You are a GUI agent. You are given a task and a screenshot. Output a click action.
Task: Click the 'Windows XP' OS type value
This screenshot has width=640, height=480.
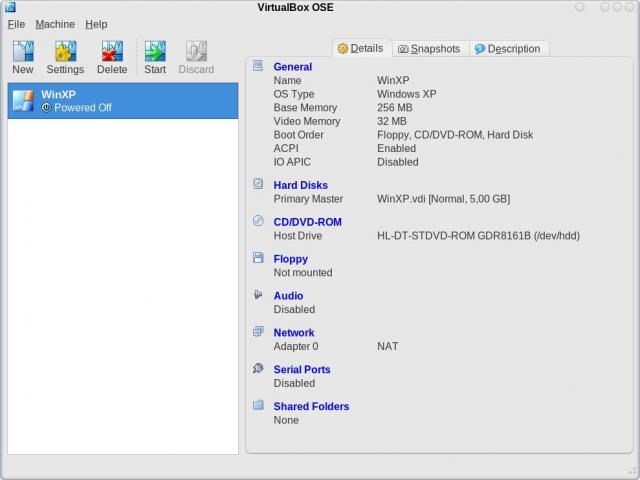click(407, 94)
